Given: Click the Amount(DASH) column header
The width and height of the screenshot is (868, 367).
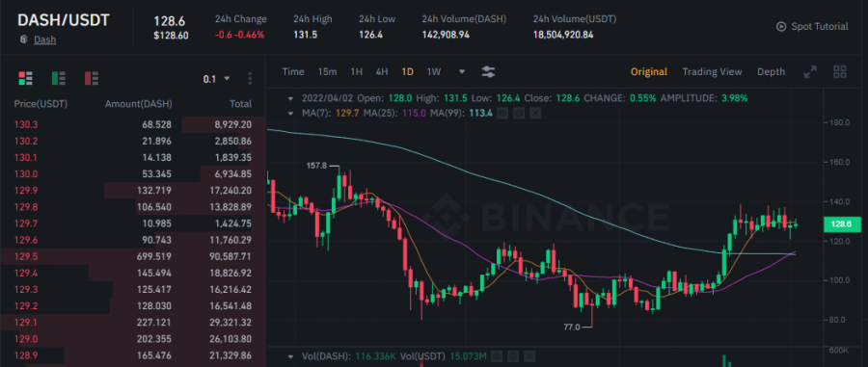Looking at the screenshot, I should point(138,104).
